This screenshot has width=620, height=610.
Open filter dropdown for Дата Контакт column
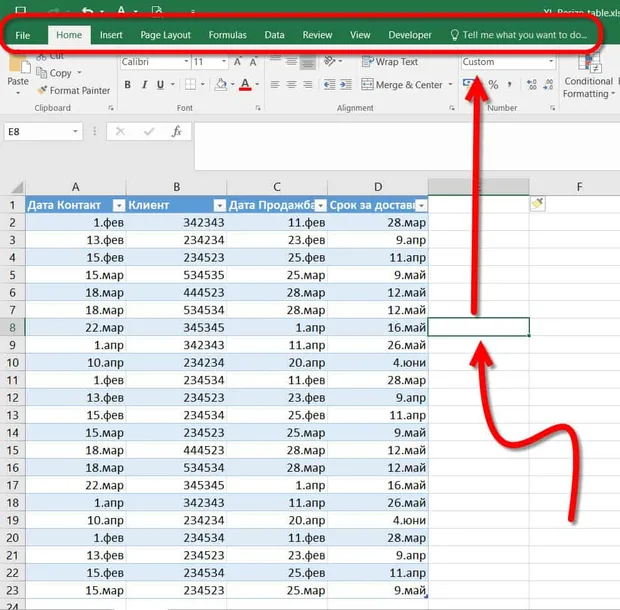[119, 205]
